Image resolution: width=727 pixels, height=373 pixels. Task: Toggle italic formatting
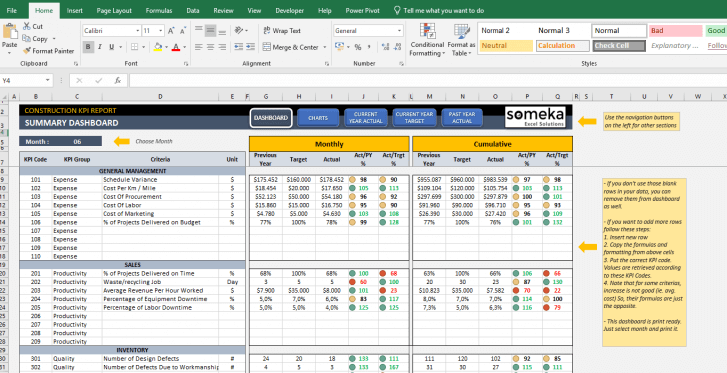click(100, 47)
